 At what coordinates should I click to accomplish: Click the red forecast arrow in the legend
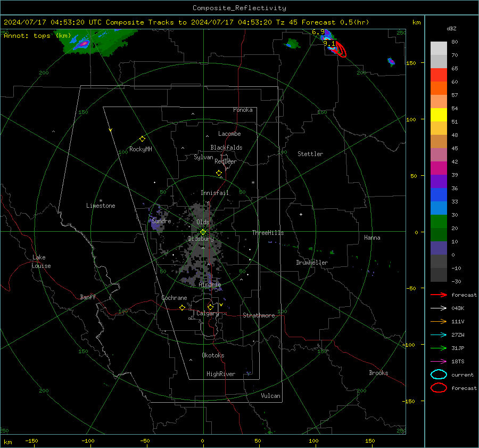click(x=439, y=295)
